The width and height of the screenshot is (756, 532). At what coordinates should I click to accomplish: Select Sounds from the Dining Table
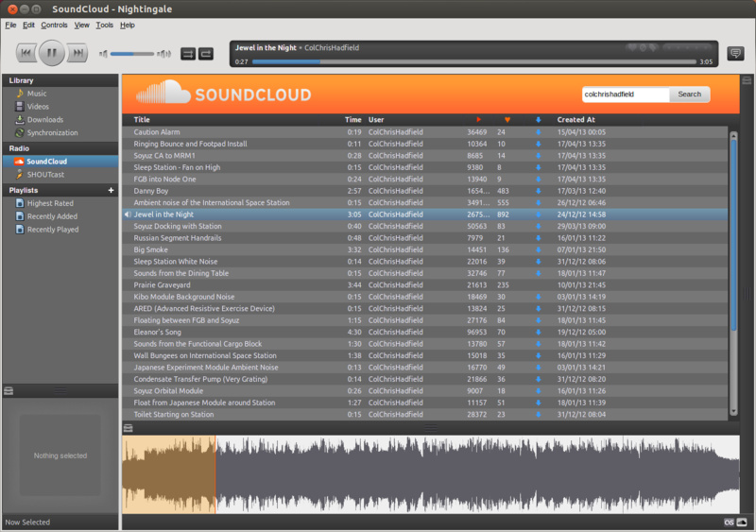tap(424, 273)
